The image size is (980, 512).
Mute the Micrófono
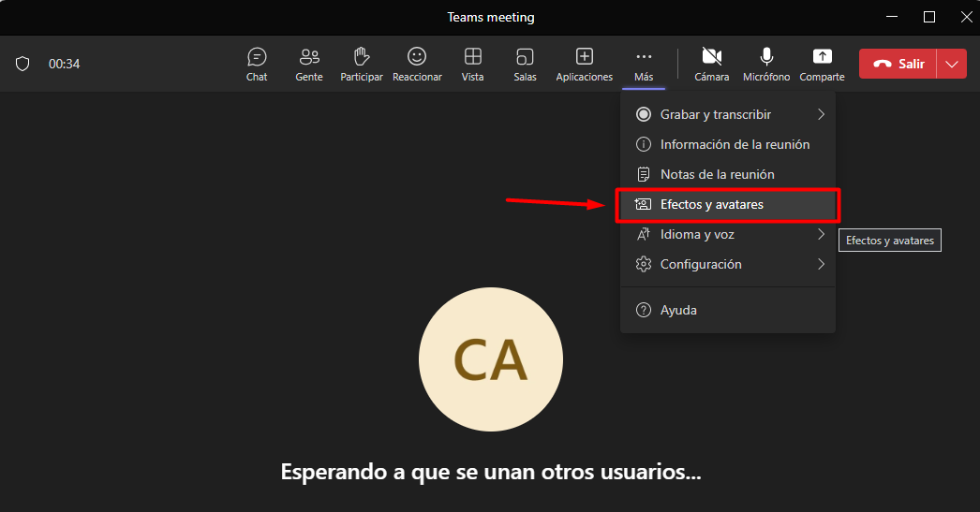point(766,65)
